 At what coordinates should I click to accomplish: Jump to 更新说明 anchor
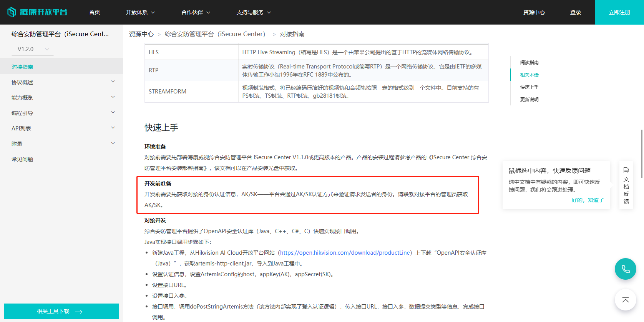pyautogui.click(x=529, y=99)
